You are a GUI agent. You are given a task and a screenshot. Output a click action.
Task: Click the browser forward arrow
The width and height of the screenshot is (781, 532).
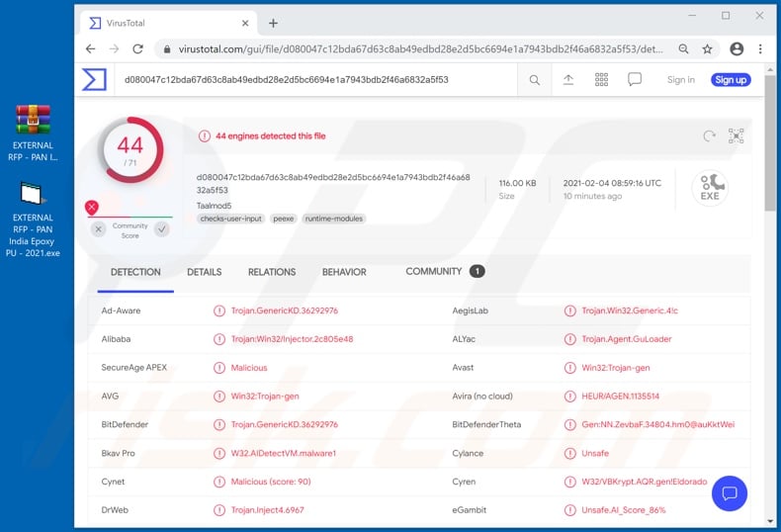coord(114,48)
